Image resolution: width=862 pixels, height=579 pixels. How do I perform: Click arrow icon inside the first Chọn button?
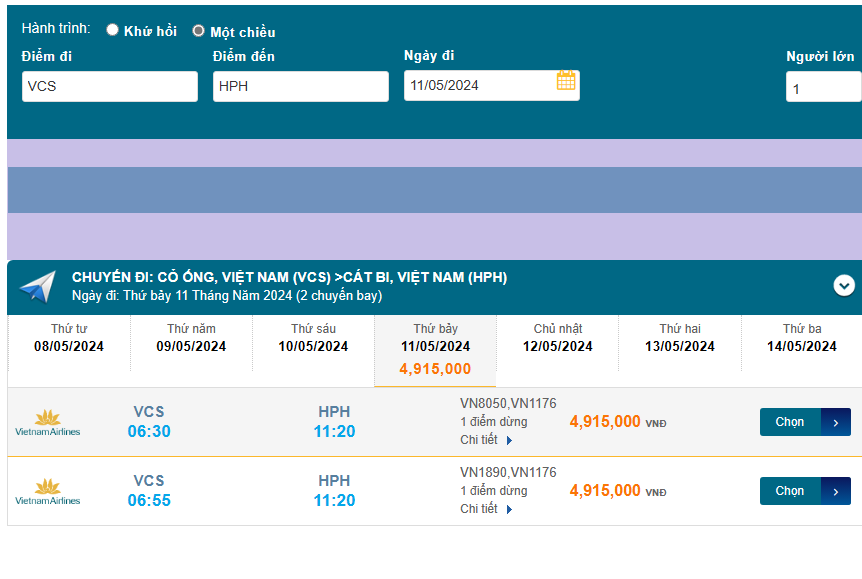click(833, 421)
